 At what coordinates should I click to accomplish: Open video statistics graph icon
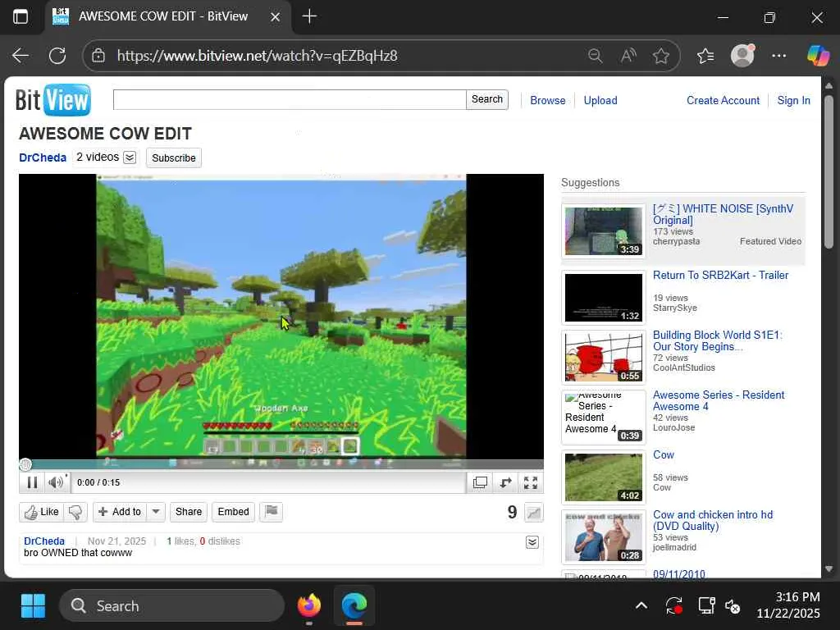(533, 513)
